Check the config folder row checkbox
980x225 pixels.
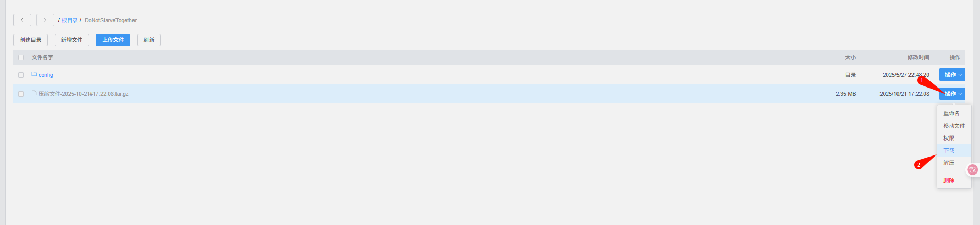[21, 75]
